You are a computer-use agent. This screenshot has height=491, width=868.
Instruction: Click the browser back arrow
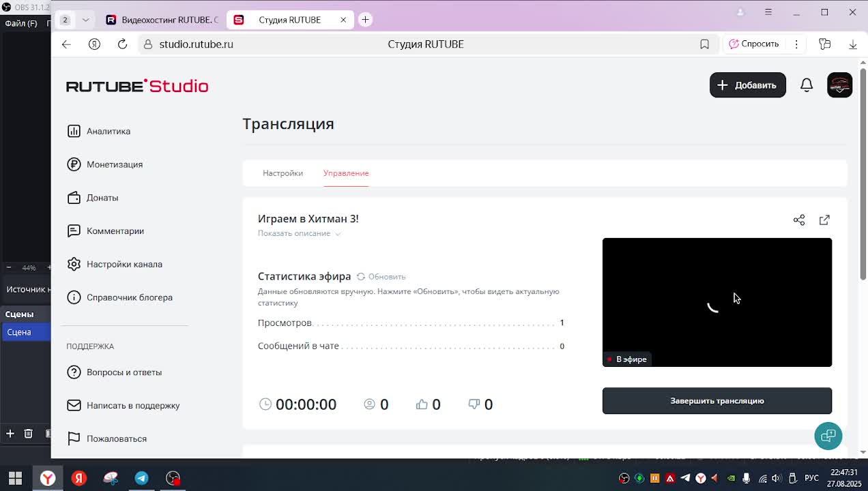click(66, 44)
